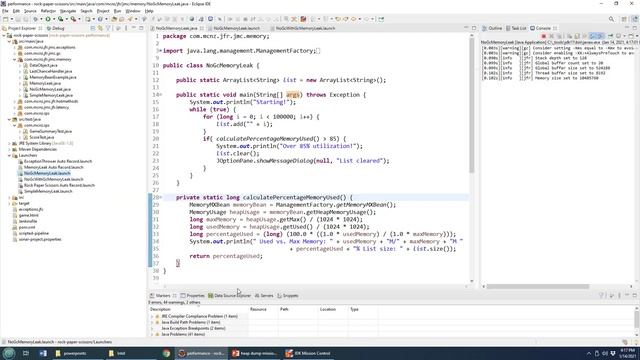Open the Window menu
The image size is (640, 360).
[133, 11]
